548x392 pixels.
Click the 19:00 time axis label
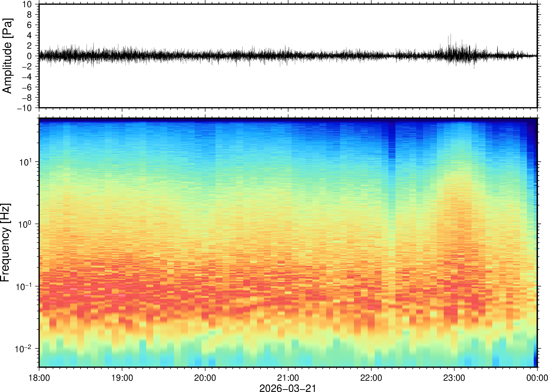pyautogui.click(x=122, y=378)
